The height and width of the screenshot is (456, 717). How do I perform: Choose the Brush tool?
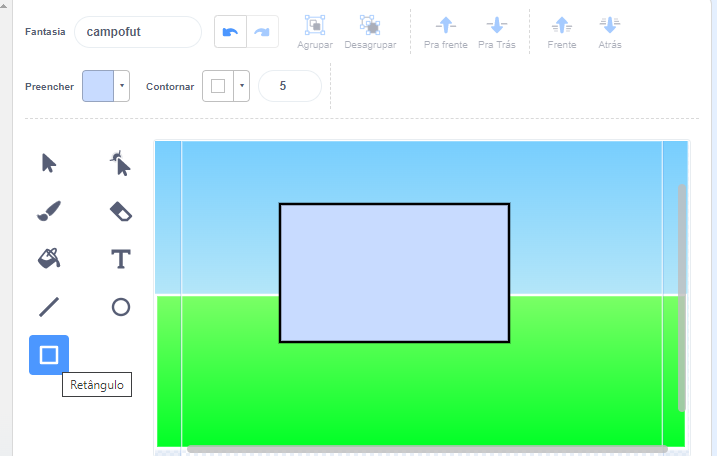coord(49,211)
